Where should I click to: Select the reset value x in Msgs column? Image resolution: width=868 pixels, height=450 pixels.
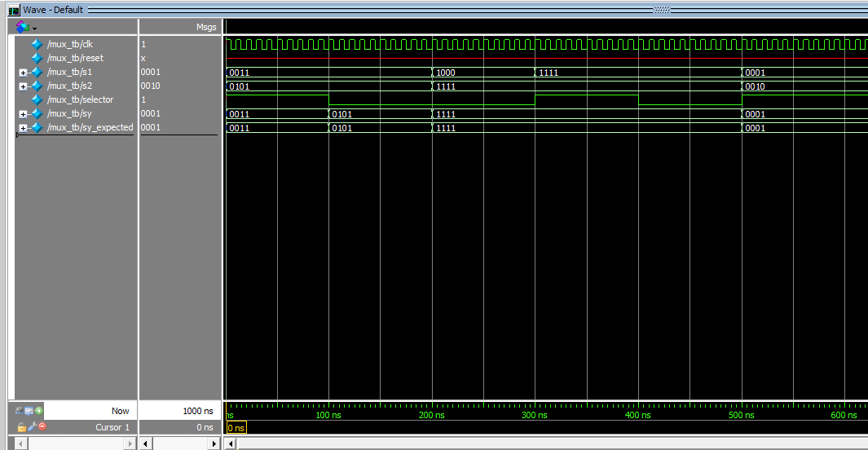143,58
